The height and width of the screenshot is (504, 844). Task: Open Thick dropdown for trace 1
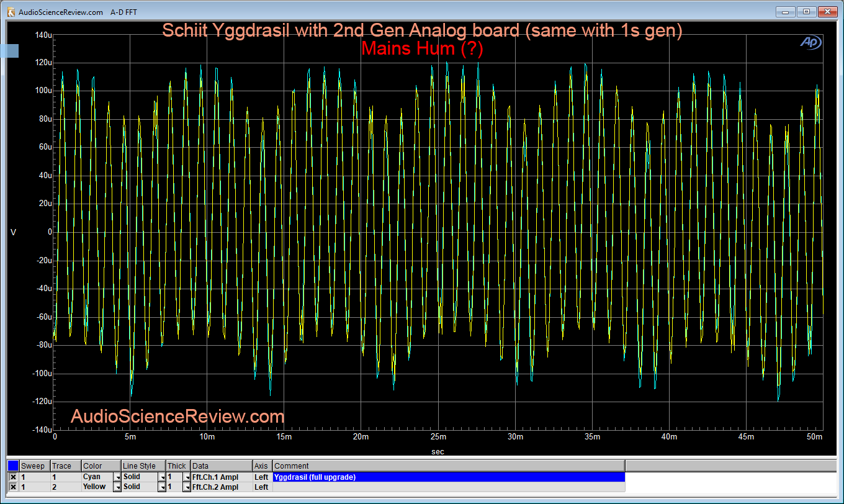click(x=187, y=477)
